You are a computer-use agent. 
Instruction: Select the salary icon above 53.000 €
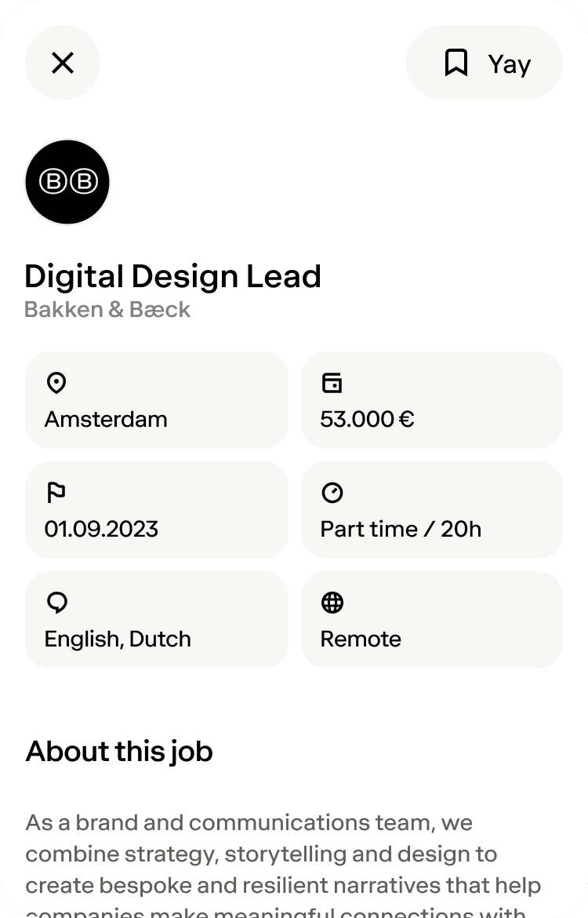tap(332, 383)
